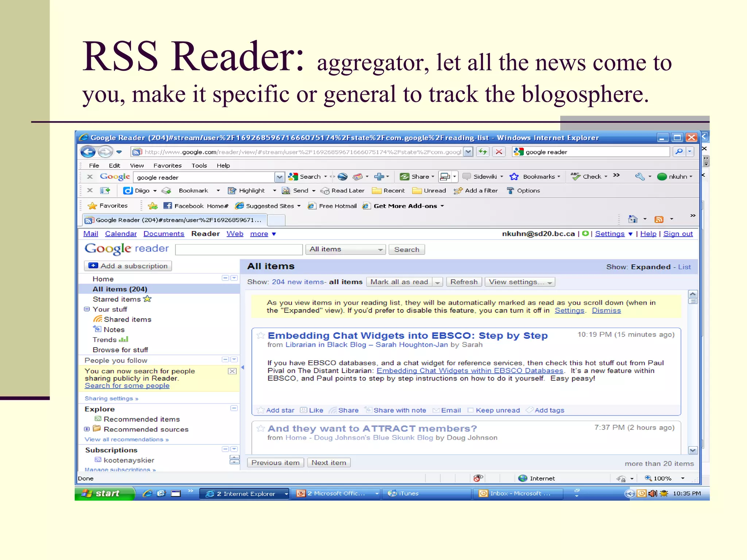Open Embedding Chat Widgets within EBSCO Databases link

tap(470, 371)
